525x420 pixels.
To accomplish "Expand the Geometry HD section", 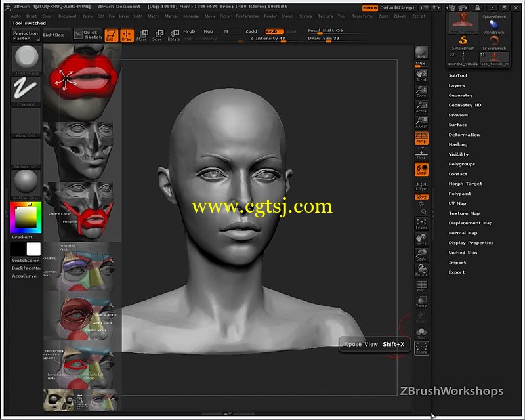I will [x=465, y=105].
